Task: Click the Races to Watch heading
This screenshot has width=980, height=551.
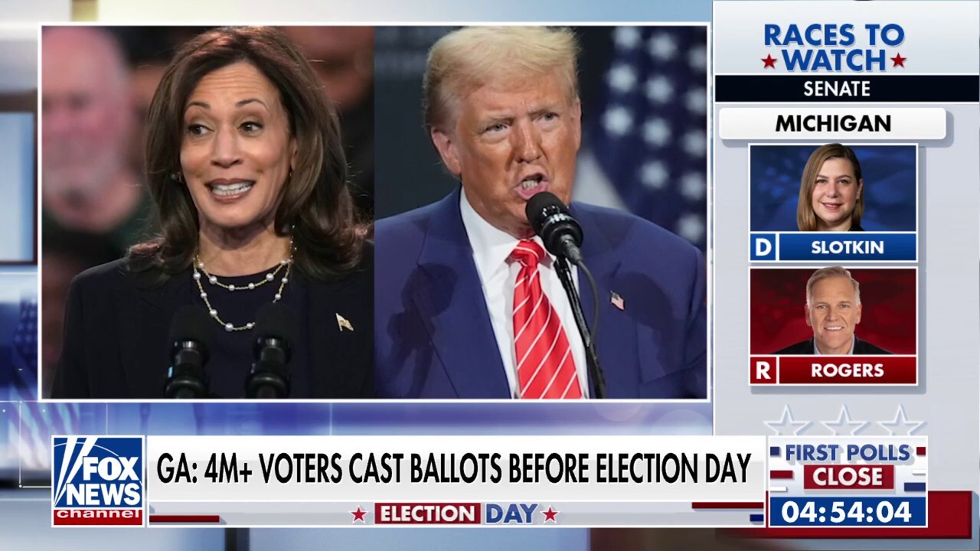Action: 834,47
